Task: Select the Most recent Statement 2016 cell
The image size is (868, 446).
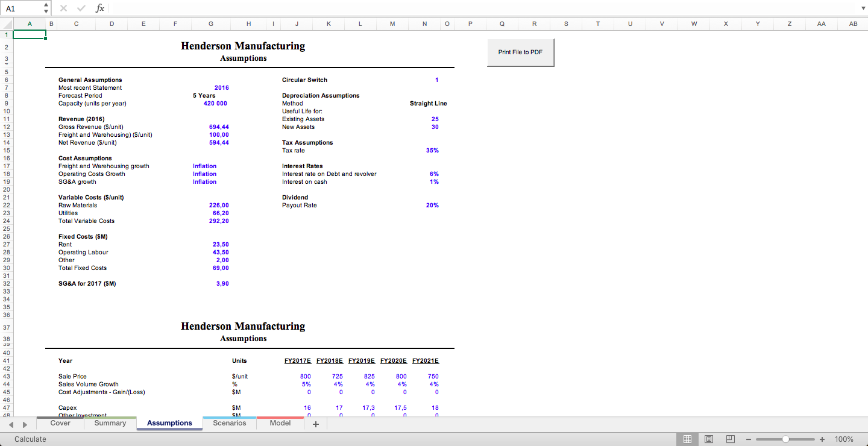Action: [x=222, y=88]
